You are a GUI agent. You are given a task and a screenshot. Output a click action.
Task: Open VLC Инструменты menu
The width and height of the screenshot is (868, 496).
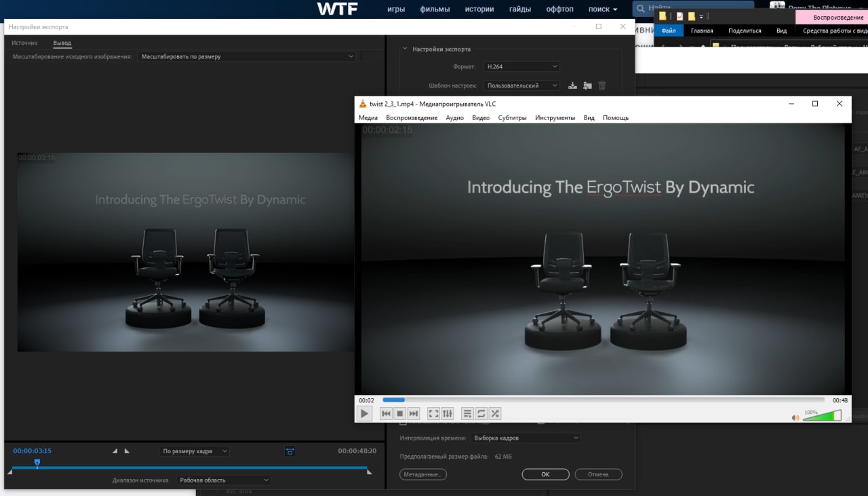point(555,117)
